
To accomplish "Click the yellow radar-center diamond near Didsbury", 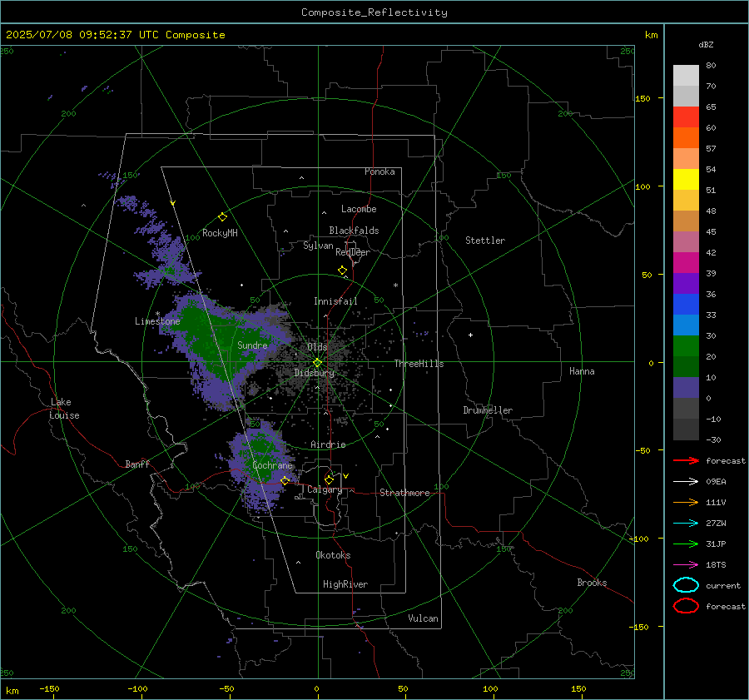I will 317,363.
